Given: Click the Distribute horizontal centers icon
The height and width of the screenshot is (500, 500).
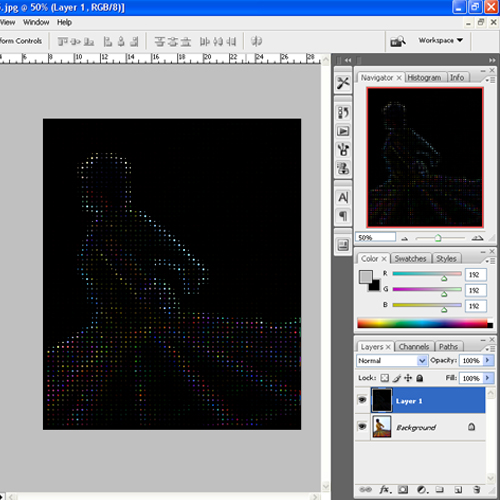Looking at the screenshot, I should (218, 42).
